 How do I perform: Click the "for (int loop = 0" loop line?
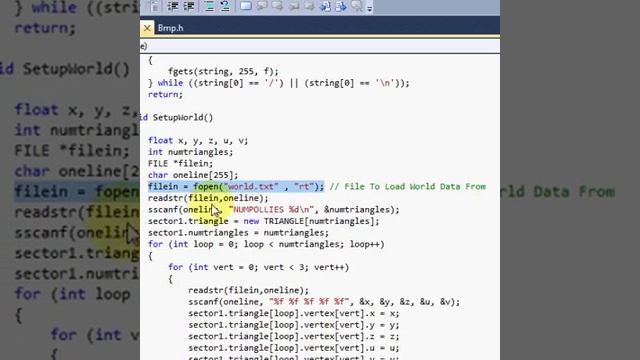point(266,244)
